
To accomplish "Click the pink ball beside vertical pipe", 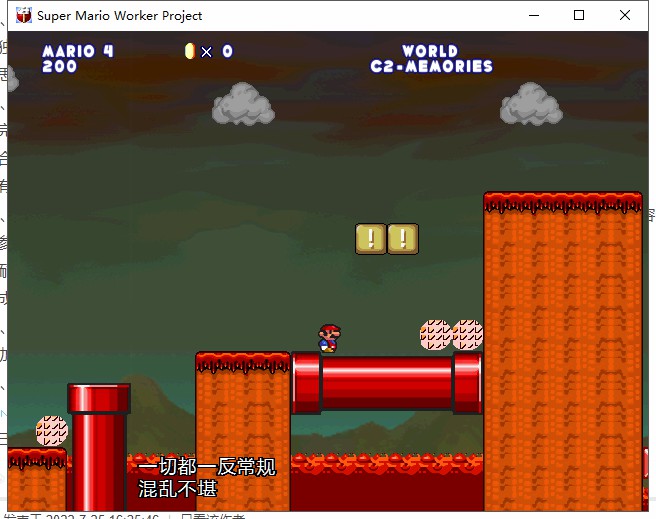I will tap(51, 431).
